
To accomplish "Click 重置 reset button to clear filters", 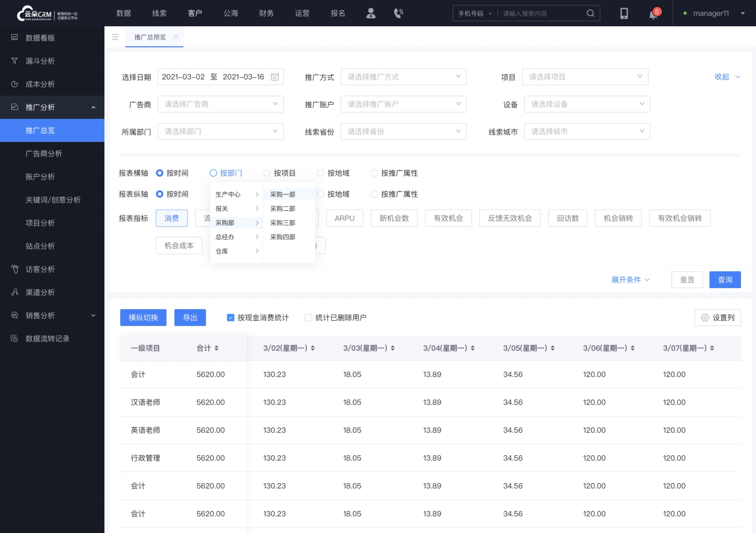I will (x=687, y=280).
